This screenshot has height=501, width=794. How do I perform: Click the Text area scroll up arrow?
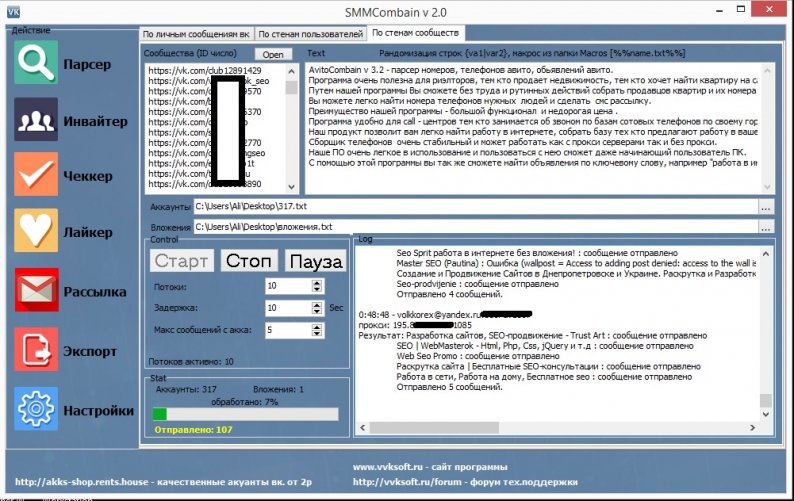click(767, 71)
